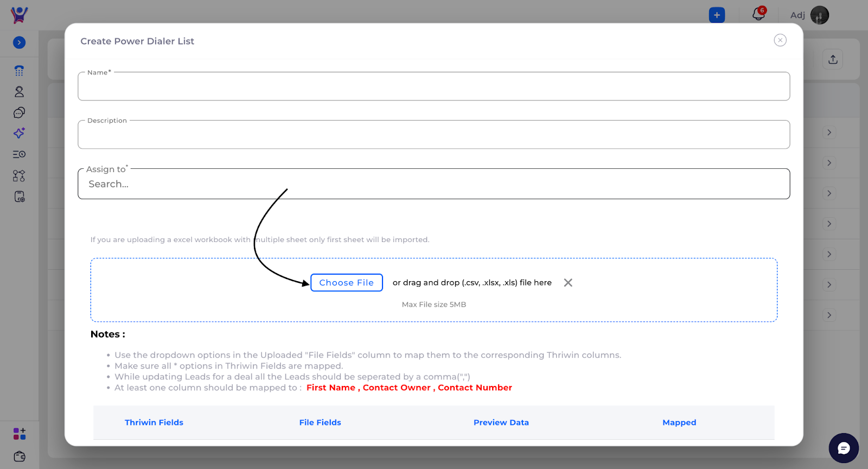Expand the second row chevron behind dialog
Screen dimensions: 868x469
[829, 163]
